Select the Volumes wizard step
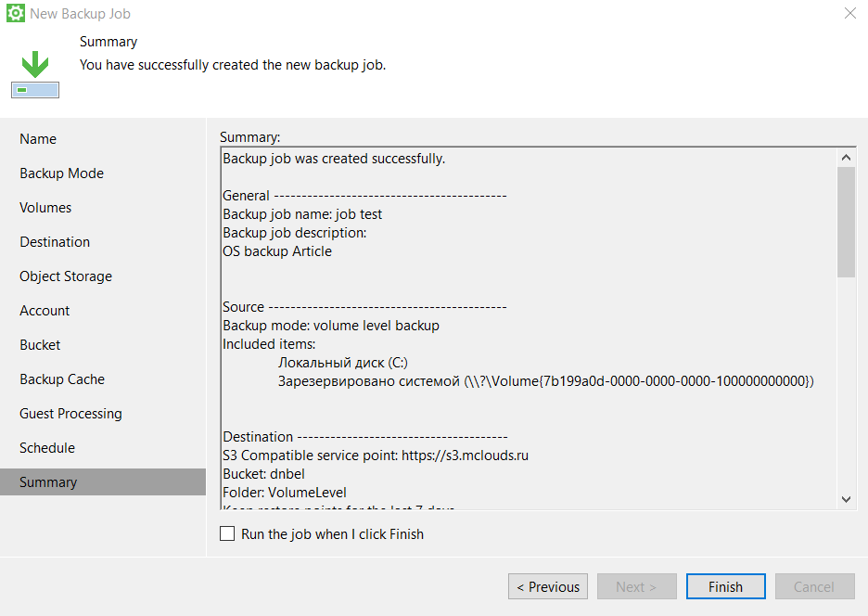 click(45, 208)
